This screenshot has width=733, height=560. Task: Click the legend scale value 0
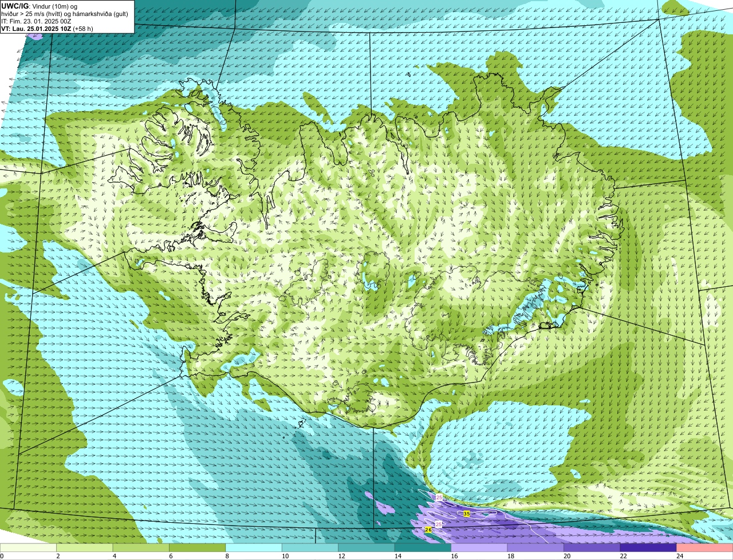click(x=2, y=556)
